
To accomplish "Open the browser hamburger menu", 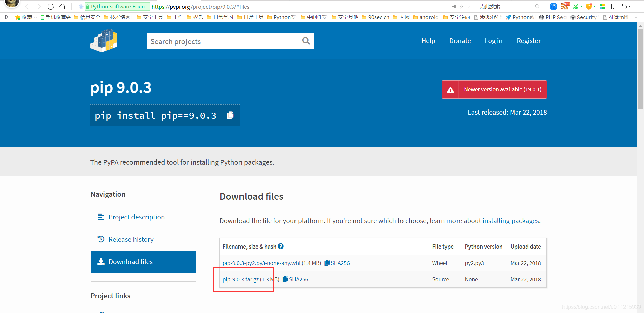I will coord(637,7).
